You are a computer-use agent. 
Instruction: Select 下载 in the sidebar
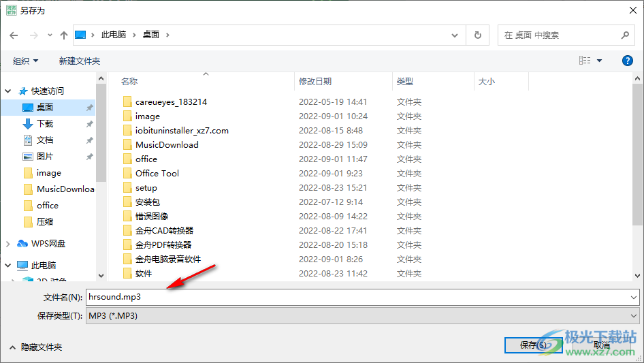(x=45, y=124)
